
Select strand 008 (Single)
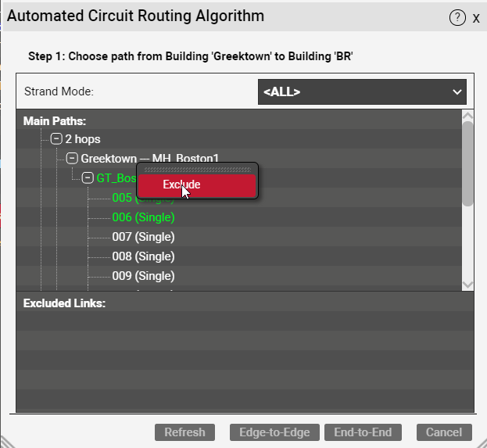point(143,256)
